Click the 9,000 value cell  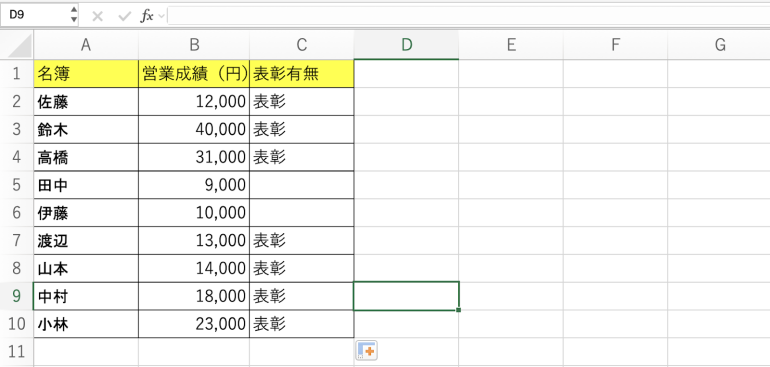point(194,185)
